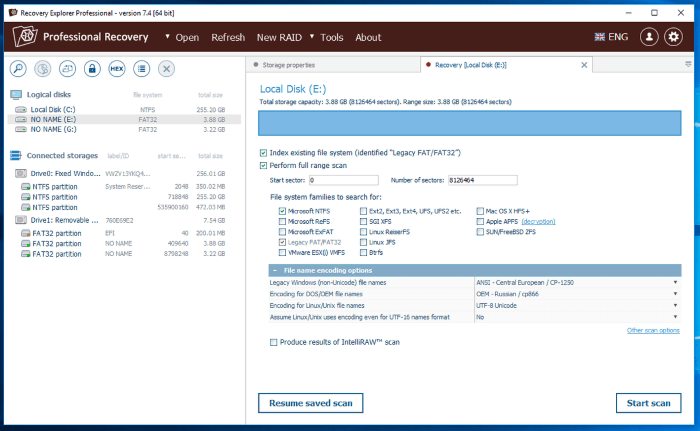
Task: Click the EFI FAT32 partition icon
Action: [25, 233]
